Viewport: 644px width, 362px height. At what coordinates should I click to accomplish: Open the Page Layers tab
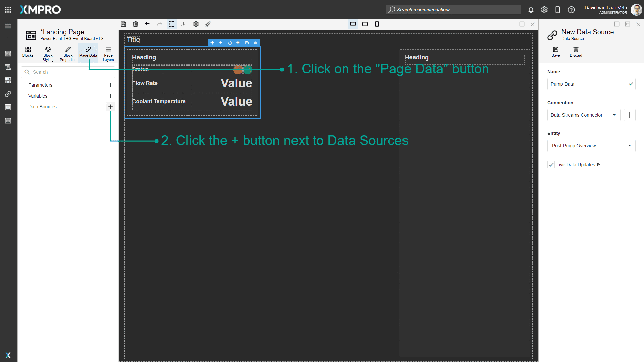(108, 53)
